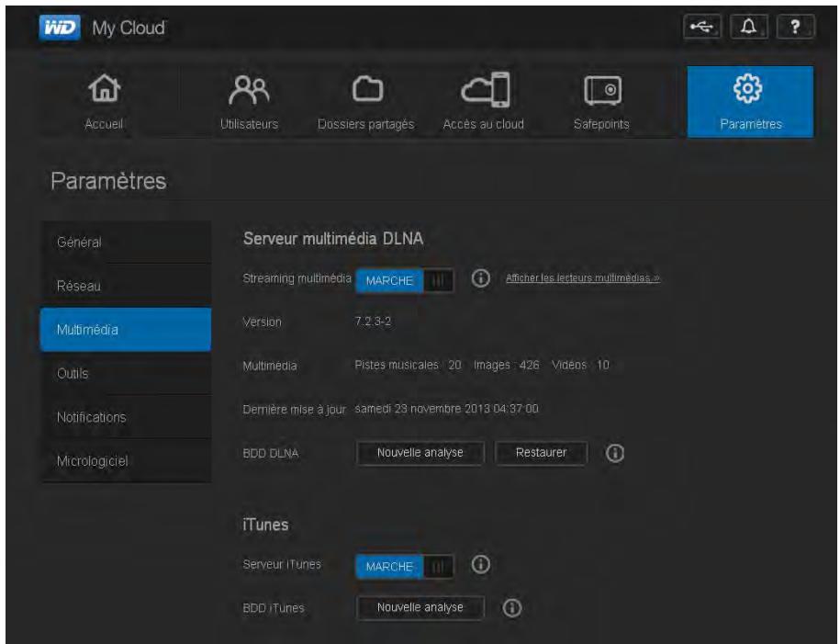Click BDD DLNA Nouvelle analyse button
840x644 pixels.
point(420,453)
